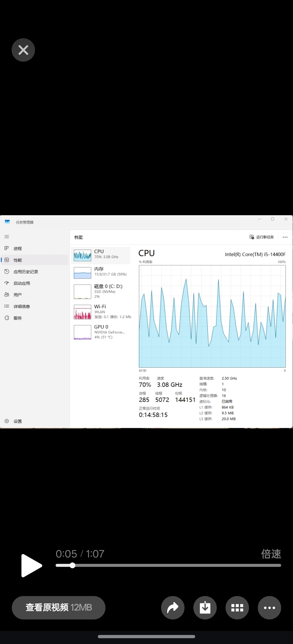Click 逻辑处理器 value 16
293x644 pixels.
click(x=224, y=396)
